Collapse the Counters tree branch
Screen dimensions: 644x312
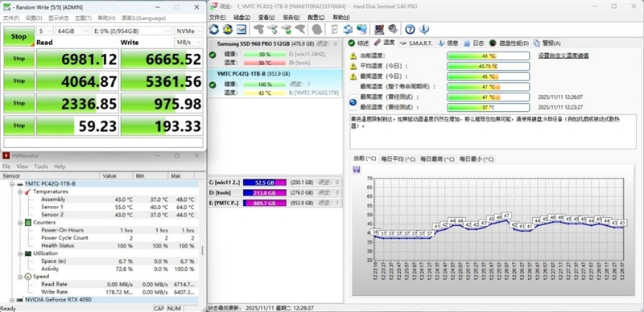20,223
